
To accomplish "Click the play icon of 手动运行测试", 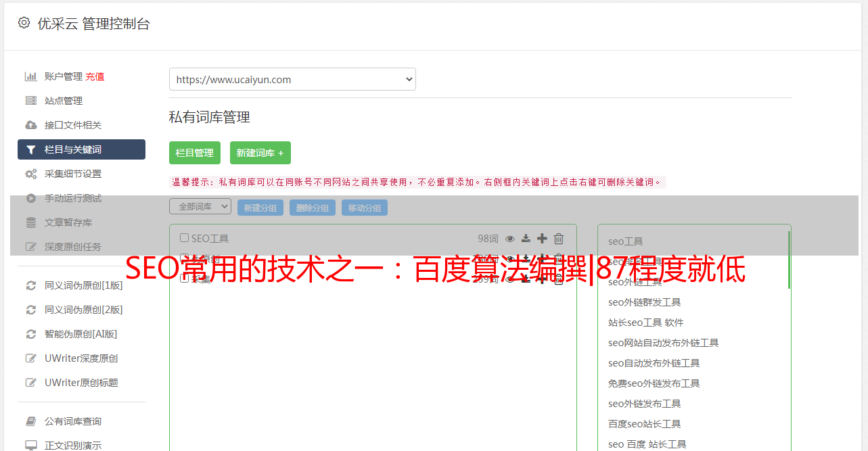I will tap(31, 198).
